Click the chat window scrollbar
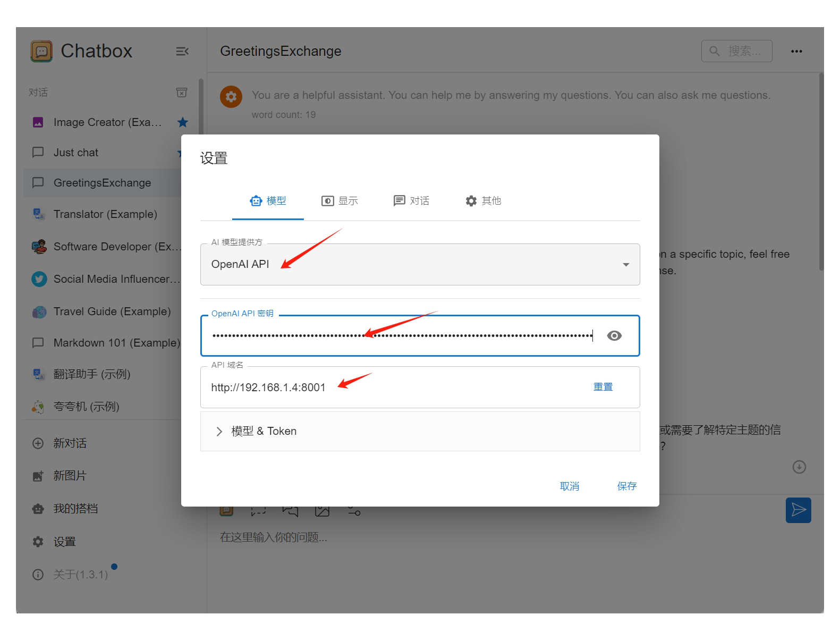The height and width of the screenshot is (640, 840). click(821, 172)
